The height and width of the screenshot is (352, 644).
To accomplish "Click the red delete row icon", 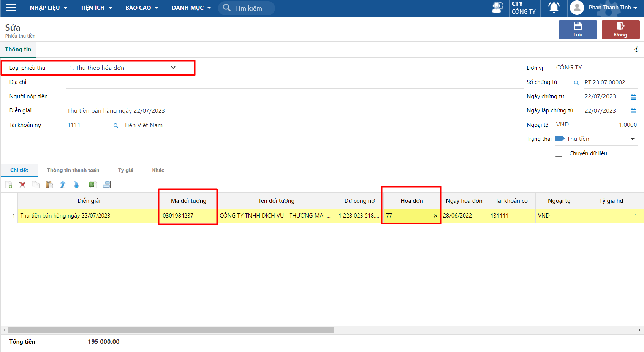I will tap(22, 185).
